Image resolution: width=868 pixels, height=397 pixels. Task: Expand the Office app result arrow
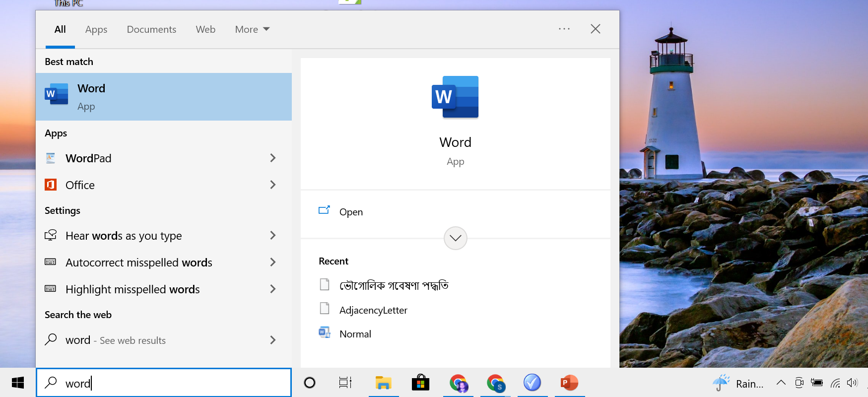click(x=272, y=185)
